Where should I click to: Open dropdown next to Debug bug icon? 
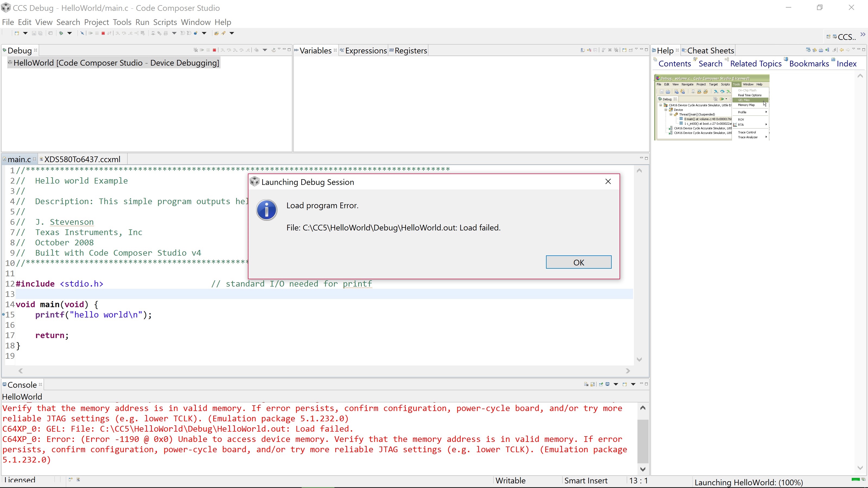click(x=70, y=33)
